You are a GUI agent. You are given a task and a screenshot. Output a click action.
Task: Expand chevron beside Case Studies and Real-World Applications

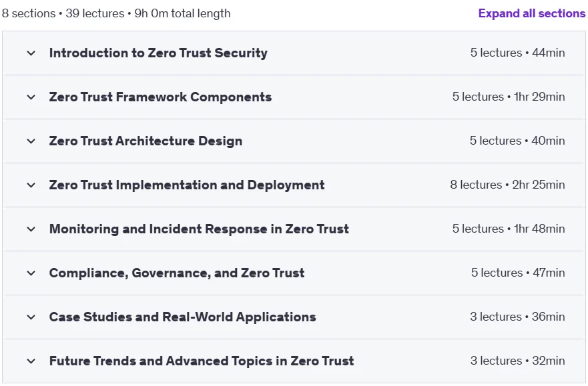pyautogui.click(x=31, y=317)
